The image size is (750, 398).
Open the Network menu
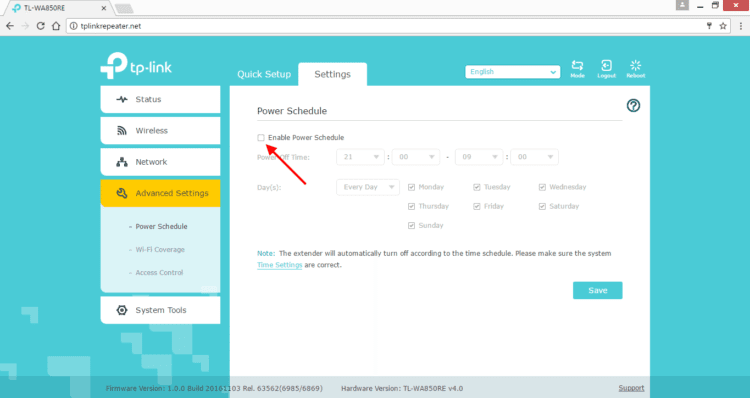(160, 162)
